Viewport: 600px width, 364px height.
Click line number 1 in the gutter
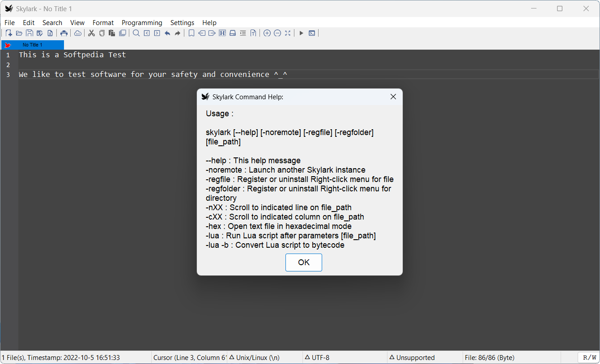pos(8,55)
